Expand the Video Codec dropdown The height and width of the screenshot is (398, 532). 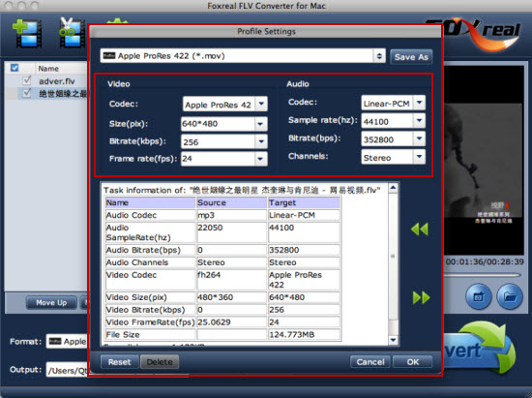(261, 104)
